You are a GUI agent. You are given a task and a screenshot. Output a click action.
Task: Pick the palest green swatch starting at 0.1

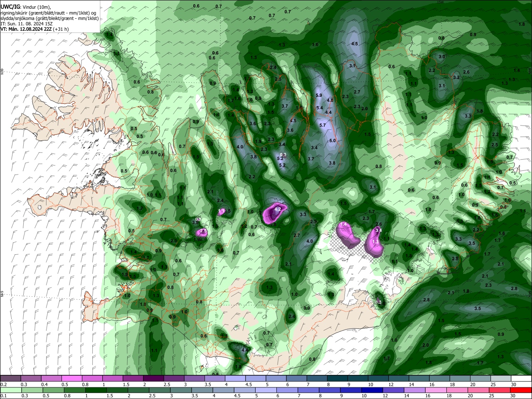point(11,390)
